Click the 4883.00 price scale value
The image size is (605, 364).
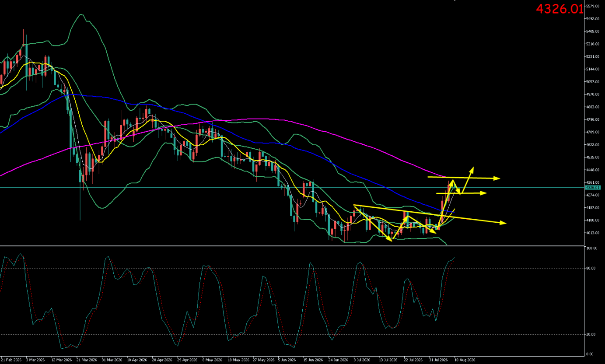[593, 107]
